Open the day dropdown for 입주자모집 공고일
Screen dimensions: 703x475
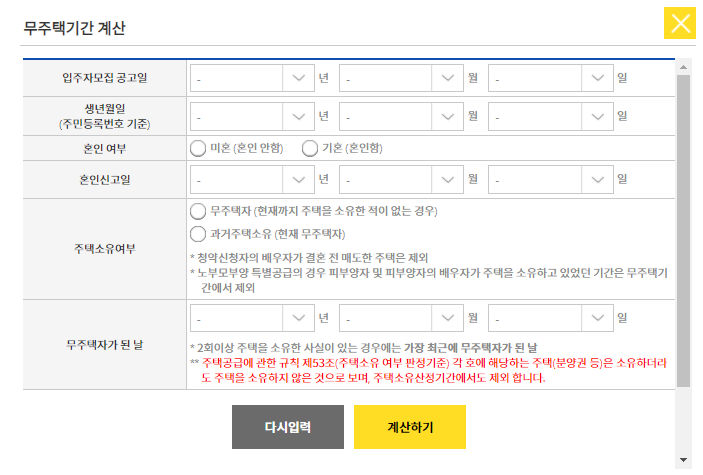551,78
